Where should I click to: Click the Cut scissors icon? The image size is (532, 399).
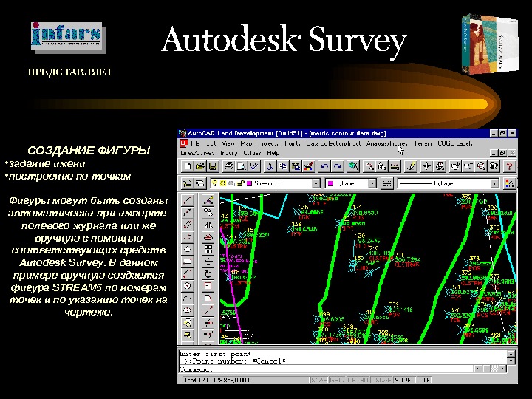(x=270, y=166)
